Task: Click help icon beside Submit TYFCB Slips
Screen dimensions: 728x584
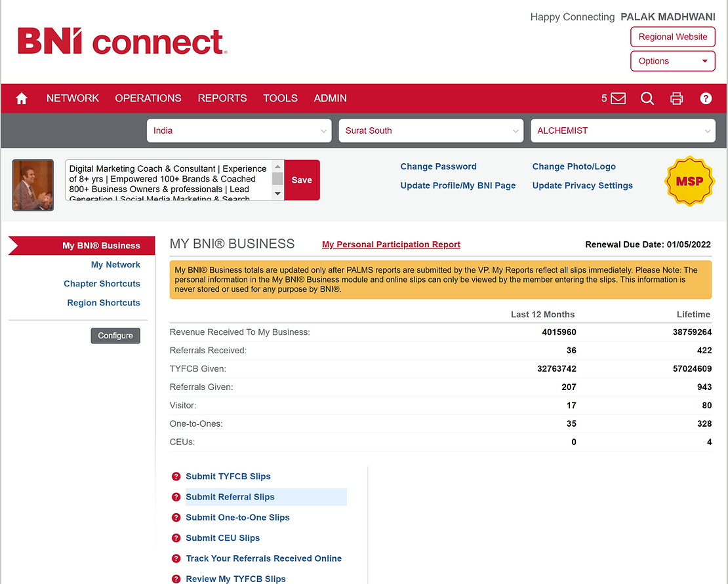Action: (176, 477)
